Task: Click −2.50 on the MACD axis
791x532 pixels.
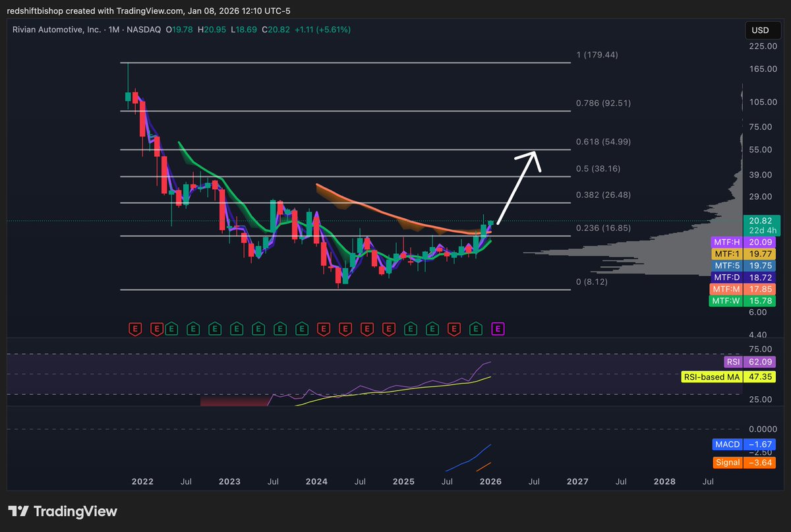Action: tap(760, 452)
